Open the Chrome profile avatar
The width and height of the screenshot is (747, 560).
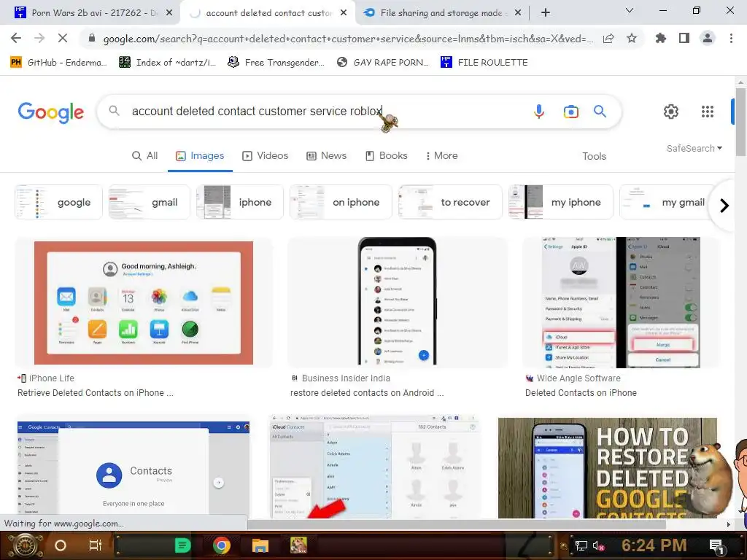[708, 38]
